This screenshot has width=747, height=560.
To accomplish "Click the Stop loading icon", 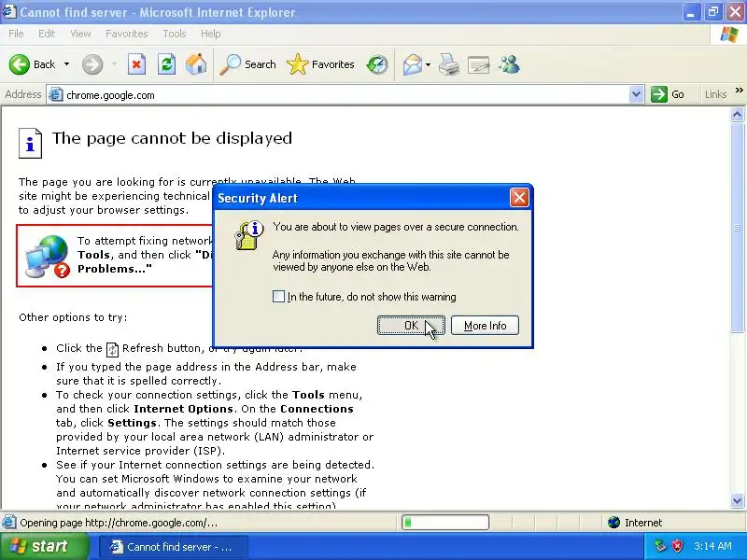I will 136,64.
